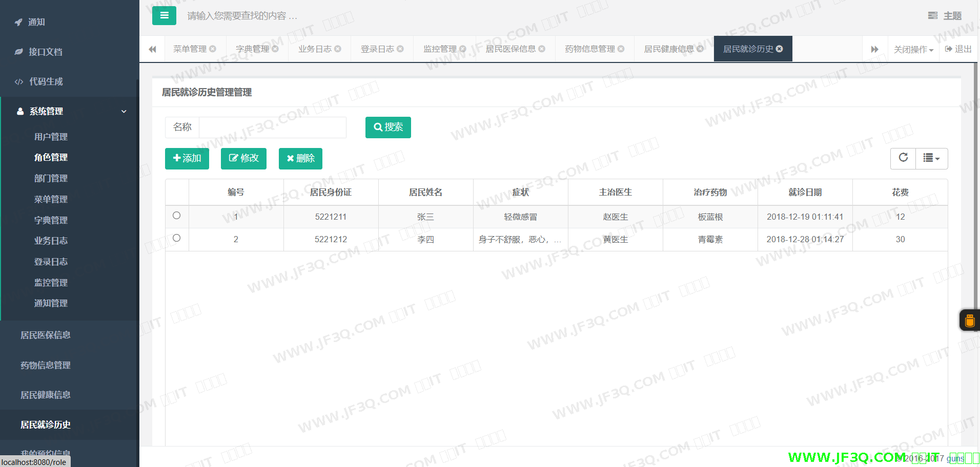Click the 退出 logout link
980x467 pixels.
[x=958, y=49]
